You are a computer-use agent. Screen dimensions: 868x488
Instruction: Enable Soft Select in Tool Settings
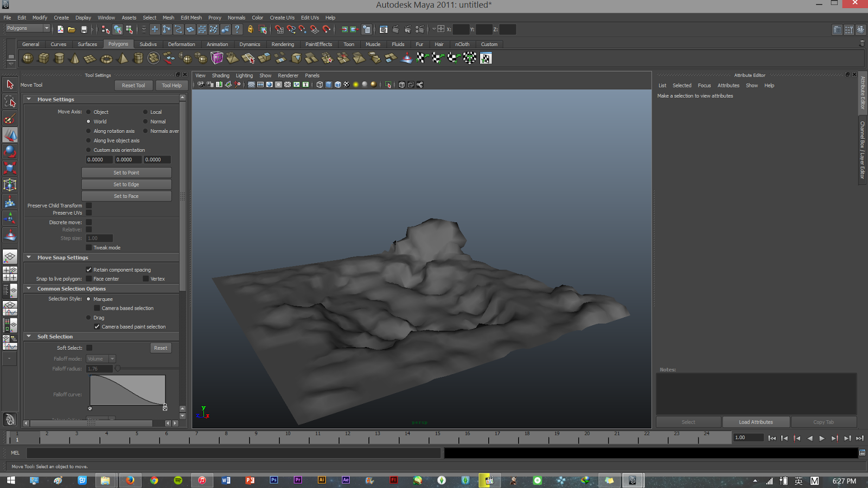[x=89, y=348]
